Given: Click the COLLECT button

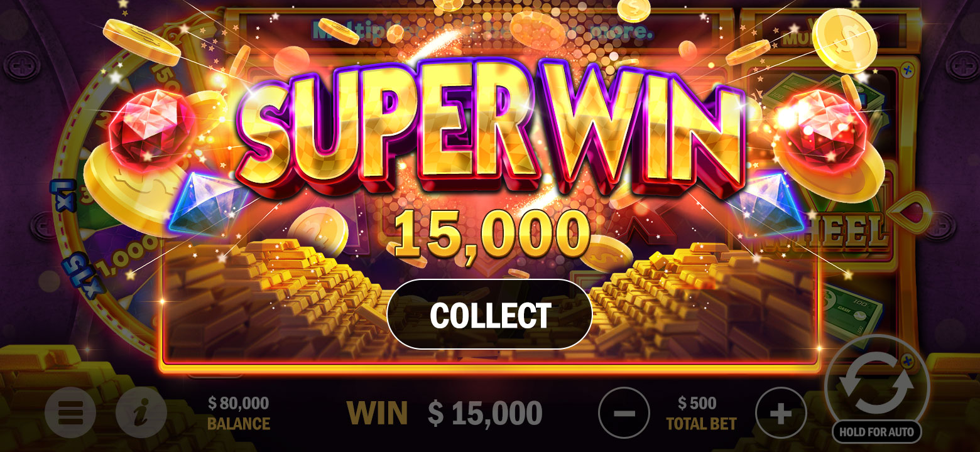Looking at the screenshot, I should (x=489, y=315).
